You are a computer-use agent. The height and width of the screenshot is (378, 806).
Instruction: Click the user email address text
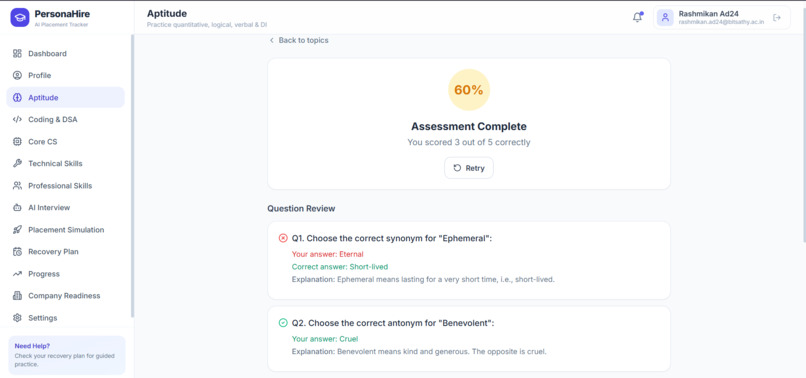[721, 22]
